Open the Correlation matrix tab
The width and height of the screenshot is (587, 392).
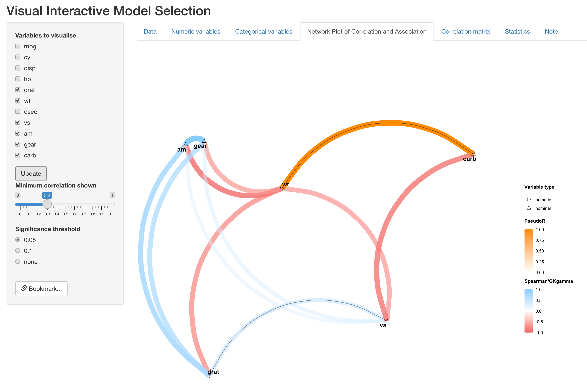(466, 31)
